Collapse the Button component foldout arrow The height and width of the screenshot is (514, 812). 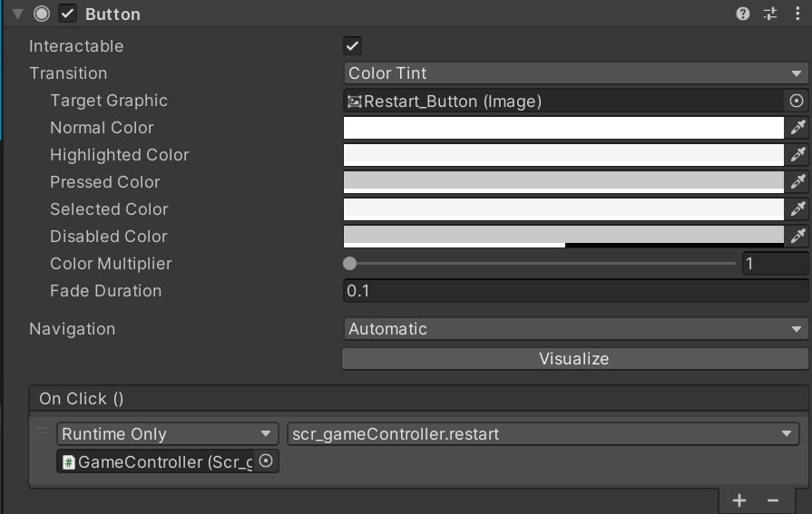17,15
